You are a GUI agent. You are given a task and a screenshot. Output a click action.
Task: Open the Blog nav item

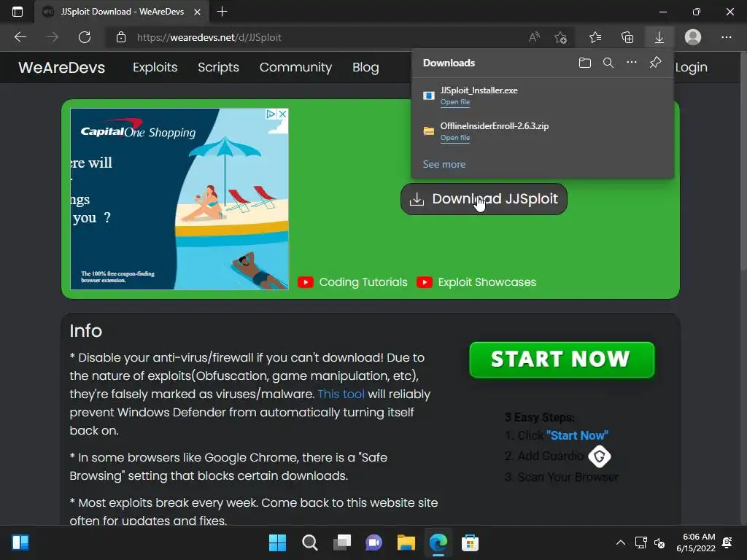click(x=366, y=67)
